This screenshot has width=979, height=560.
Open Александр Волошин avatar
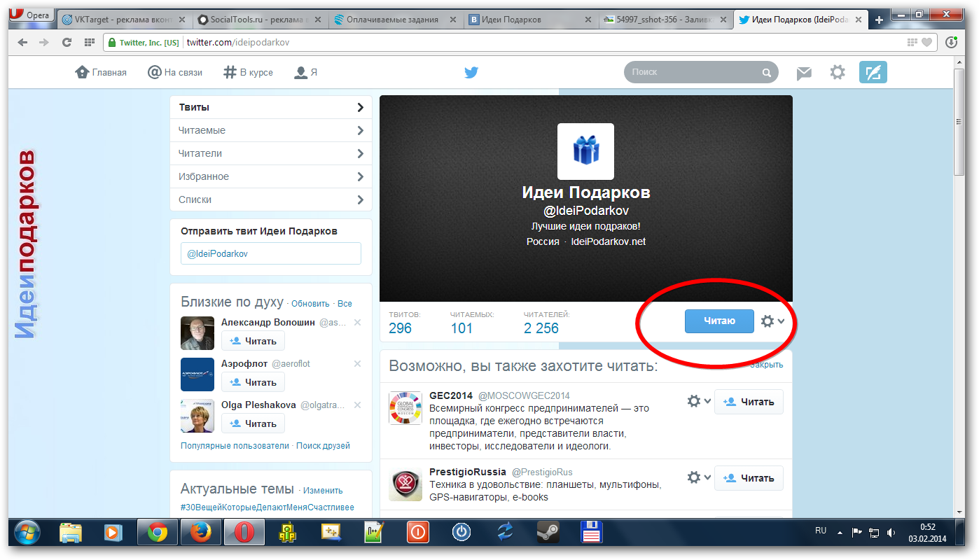click(x=197, y=333)
